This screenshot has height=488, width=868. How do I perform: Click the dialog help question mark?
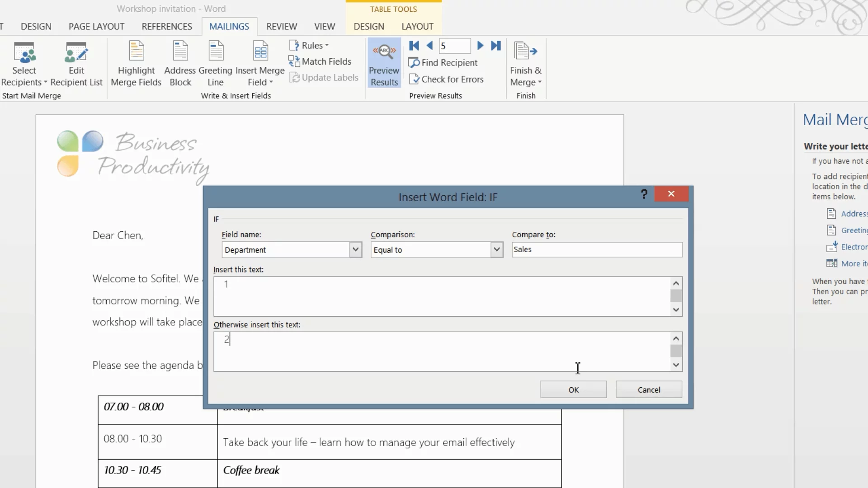[644, 194]
